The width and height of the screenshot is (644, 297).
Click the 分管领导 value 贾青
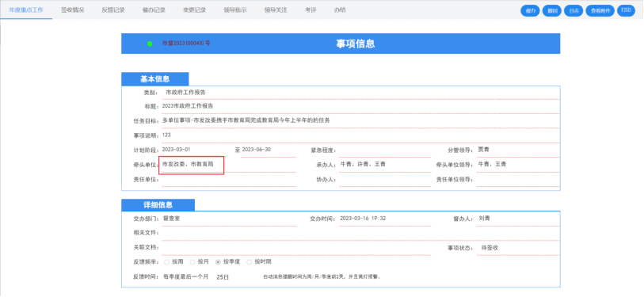pyautogui.click(x=483, y=150)
